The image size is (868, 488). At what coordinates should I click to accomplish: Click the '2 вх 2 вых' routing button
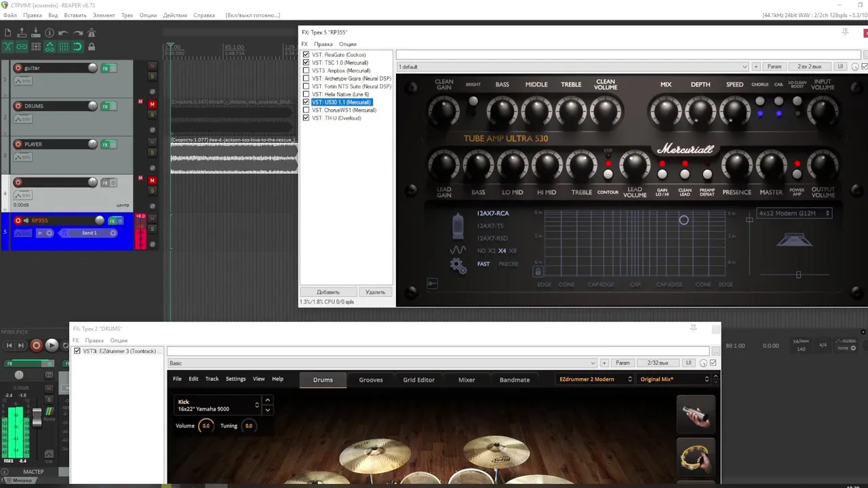click(x=809, y=66)
